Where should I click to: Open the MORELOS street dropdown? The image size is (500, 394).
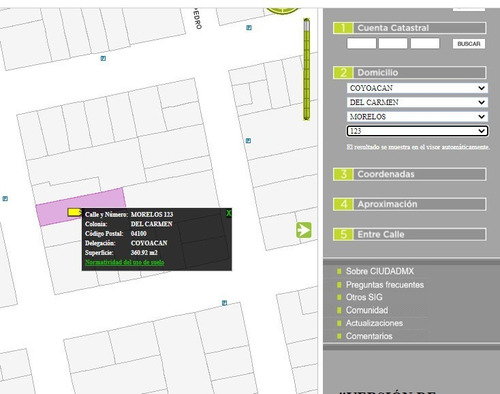click(x=417, y=117)
